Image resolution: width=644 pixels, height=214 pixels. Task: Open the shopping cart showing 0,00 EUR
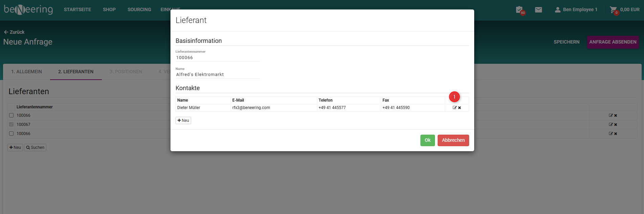pyautogui.click(x=624, y=10)
